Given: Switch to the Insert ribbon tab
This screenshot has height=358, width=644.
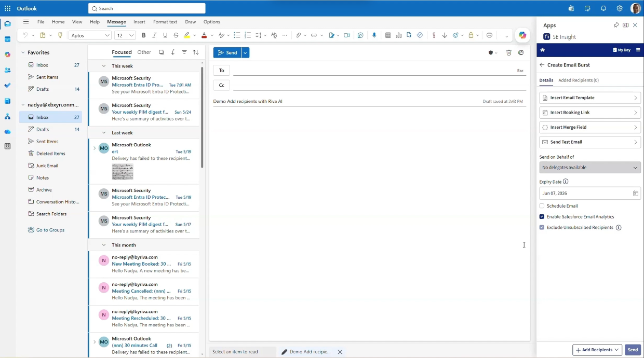Looking at the screenshot, I should (x=139, y=22).
